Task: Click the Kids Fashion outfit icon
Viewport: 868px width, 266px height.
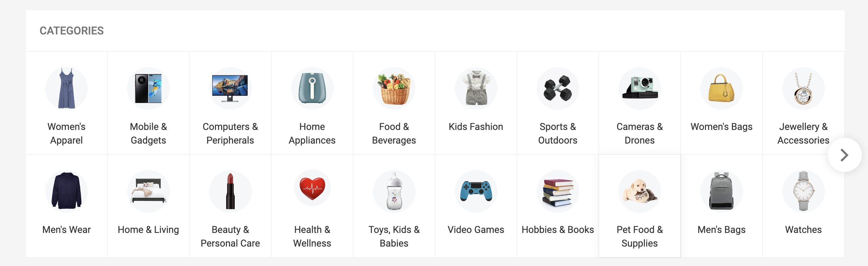Action: click(x=476, y=88)
